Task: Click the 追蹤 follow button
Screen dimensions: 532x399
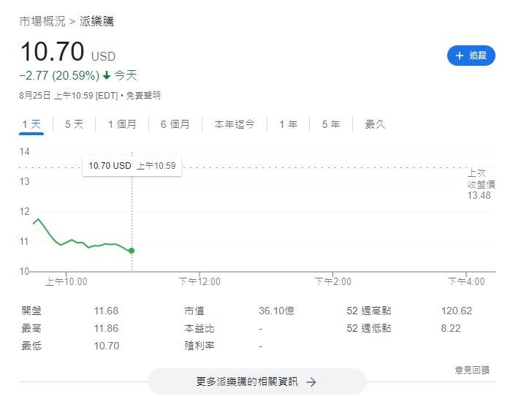Action: [471, 56]
